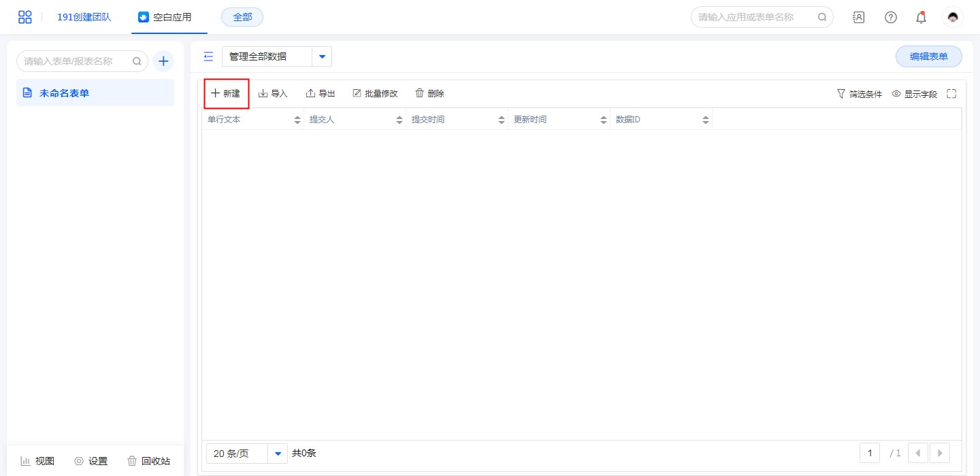Screen dimensions: 980x476
Task: Open the recycle bin (回收站)
Action: coord(148,461)
